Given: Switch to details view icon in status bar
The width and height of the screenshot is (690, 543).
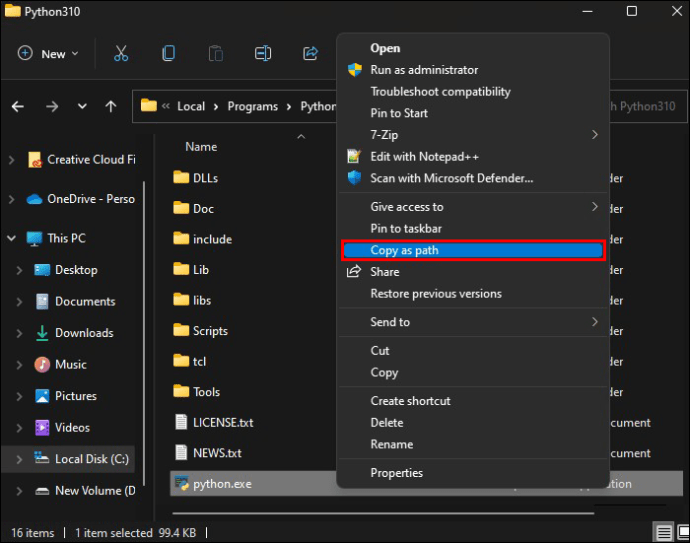Looking at the screenshot, I should tap(662, 531).
